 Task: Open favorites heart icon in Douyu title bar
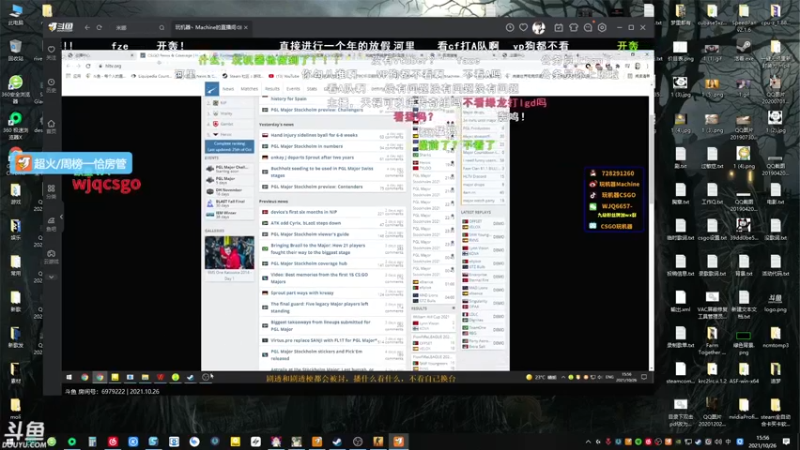point(523,28)
